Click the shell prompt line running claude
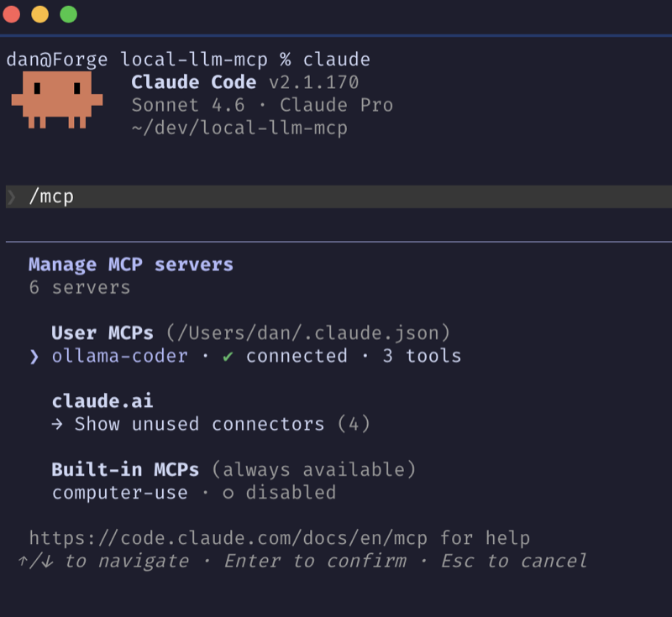The image size is (672, 617). click(x=188, y=60)
